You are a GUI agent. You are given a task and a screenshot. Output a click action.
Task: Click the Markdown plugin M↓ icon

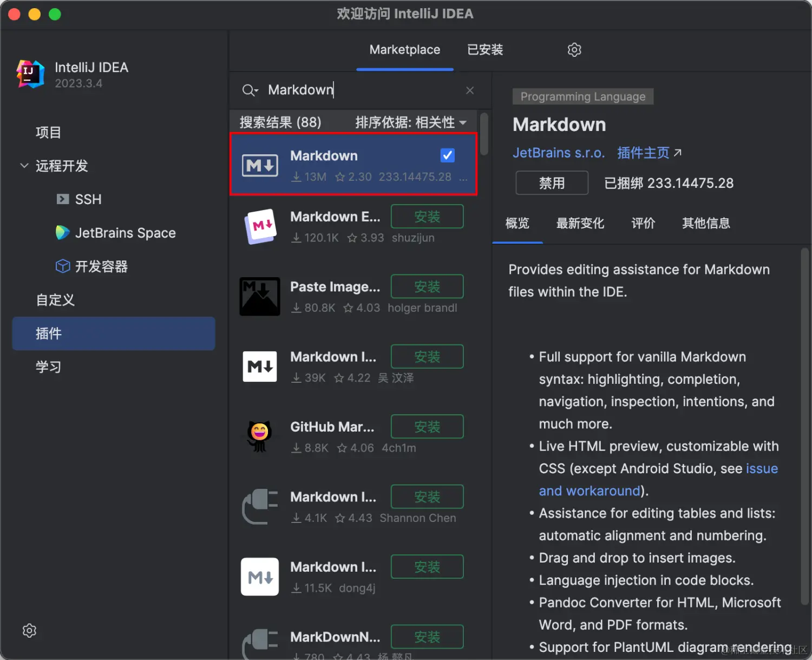coord(260,165)
